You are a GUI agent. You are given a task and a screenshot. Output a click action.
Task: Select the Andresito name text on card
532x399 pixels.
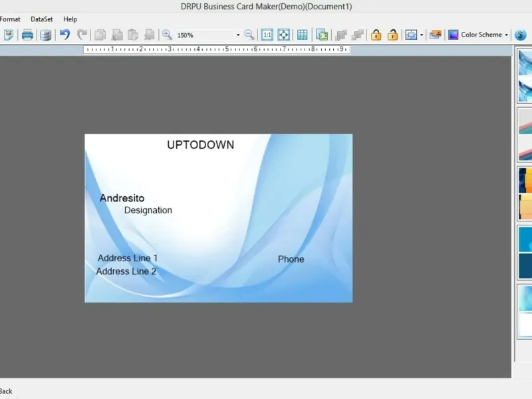[122, 198]
